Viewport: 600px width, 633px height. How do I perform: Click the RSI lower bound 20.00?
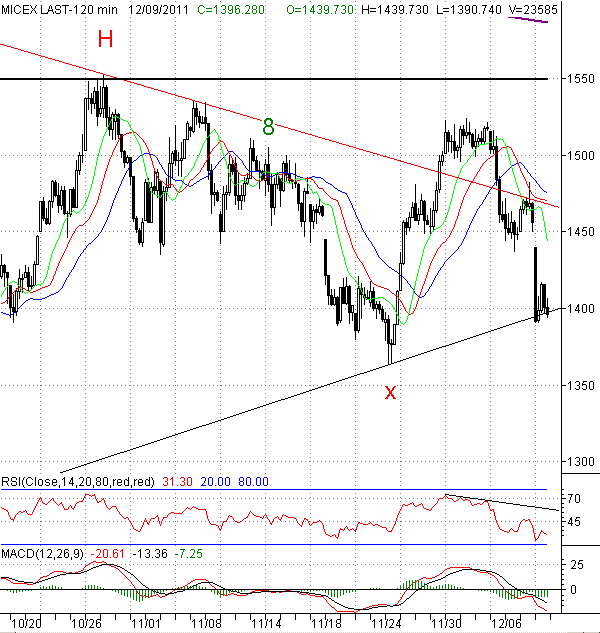click(x=215, y=482)
